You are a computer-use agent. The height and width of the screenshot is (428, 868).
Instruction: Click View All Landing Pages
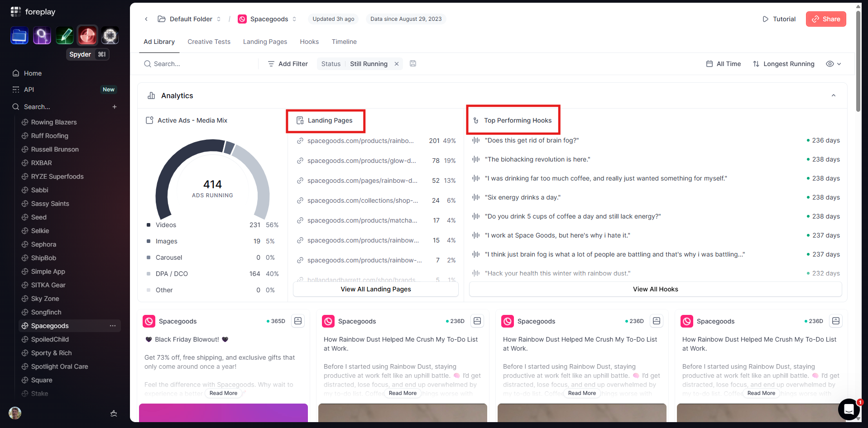(x=376, y=289)
